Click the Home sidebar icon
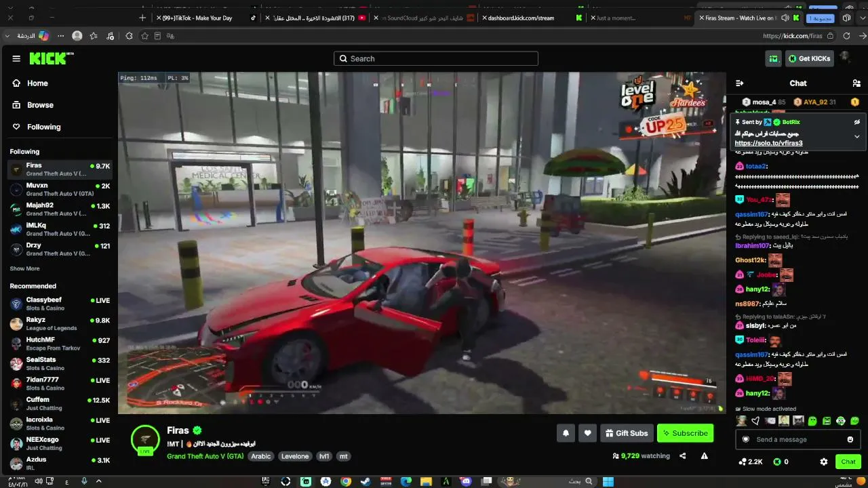The image size is (868, 488). tap(16, 83)
